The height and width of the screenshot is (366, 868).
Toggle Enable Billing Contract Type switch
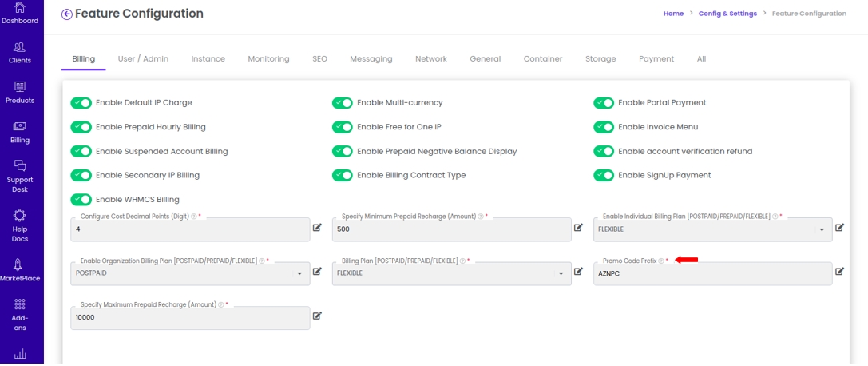342,175
